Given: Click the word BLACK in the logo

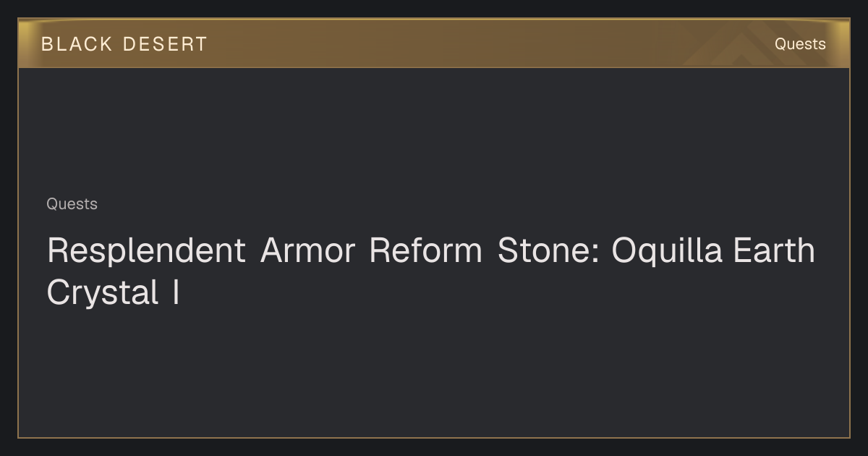Looking at the screenshot, I should pos(77,44).
